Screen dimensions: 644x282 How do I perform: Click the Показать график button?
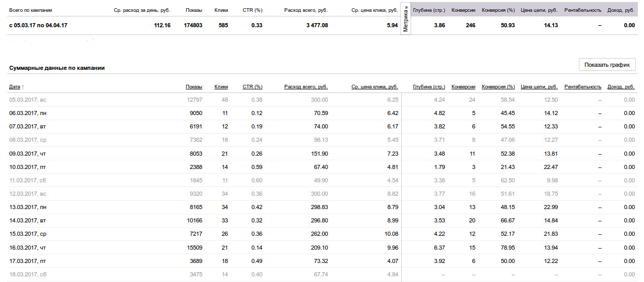pos(607,65)
